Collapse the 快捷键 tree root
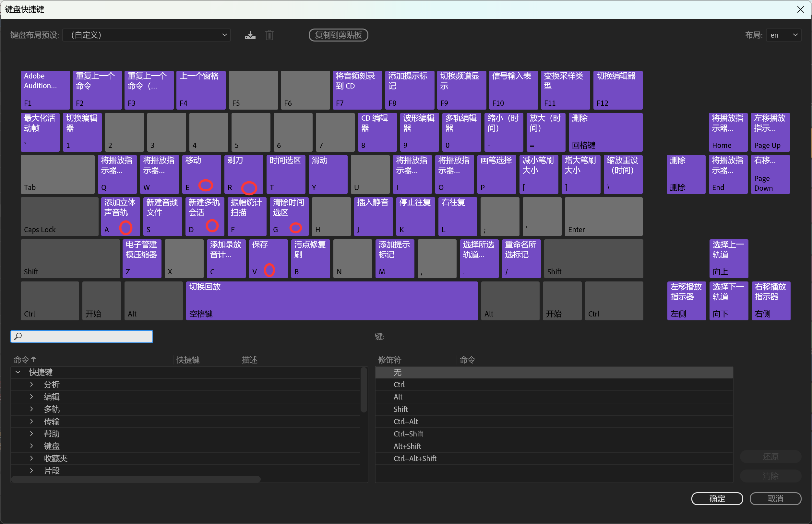Image resolution: width=812 pixels, height=524 pixels. (18, 372)
